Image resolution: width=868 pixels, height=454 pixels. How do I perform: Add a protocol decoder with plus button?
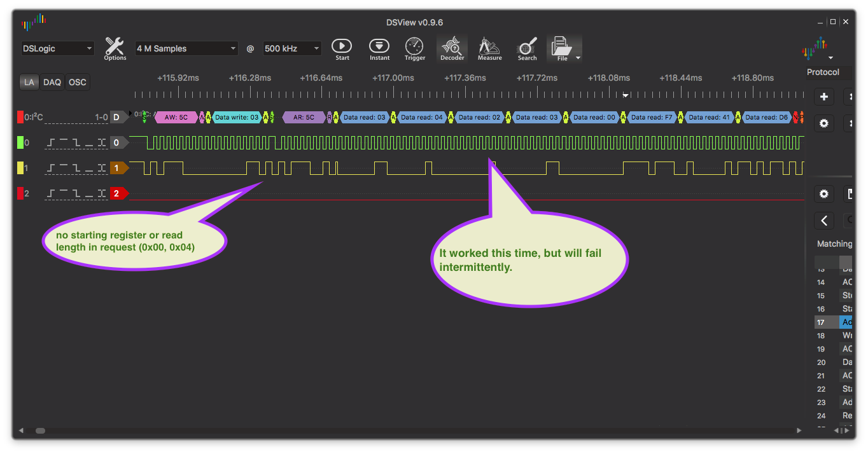pyautogui.click(x=824, y=97)
